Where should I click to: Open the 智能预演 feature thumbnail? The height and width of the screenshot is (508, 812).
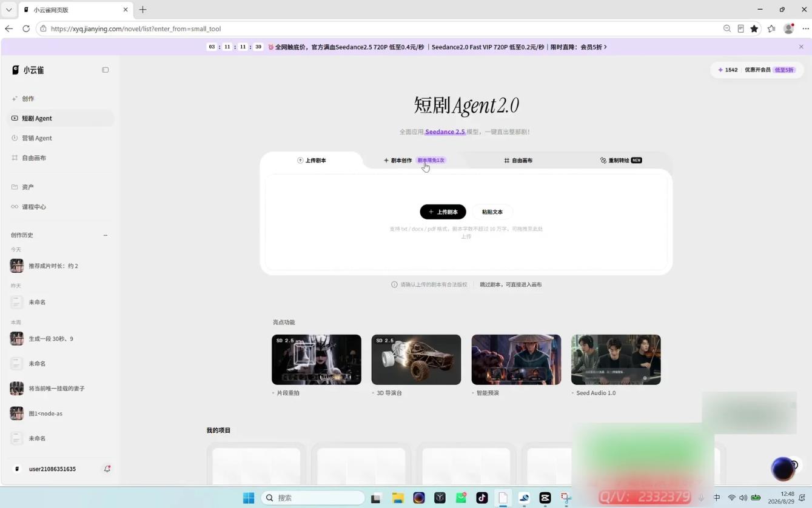click(516, 359)
